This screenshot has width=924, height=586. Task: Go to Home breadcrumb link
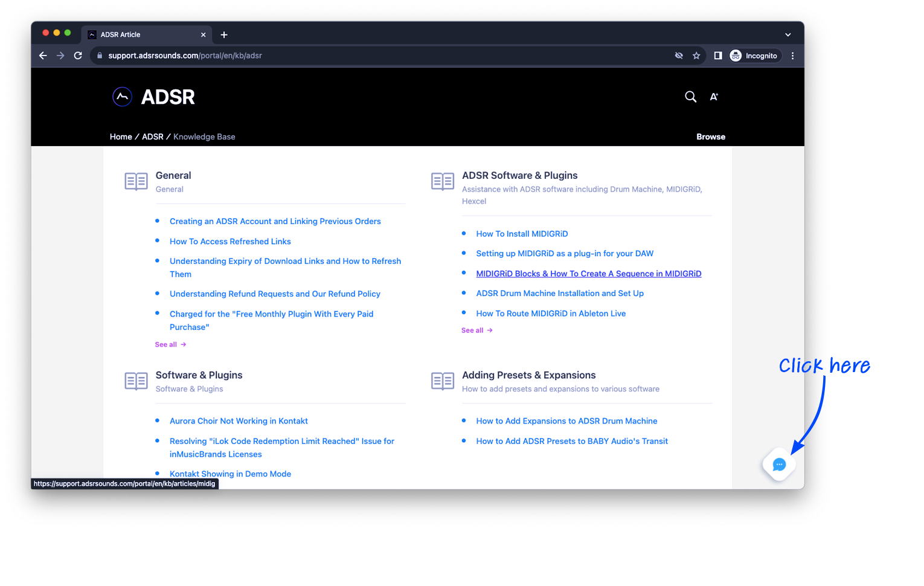[x=121, y=137]
